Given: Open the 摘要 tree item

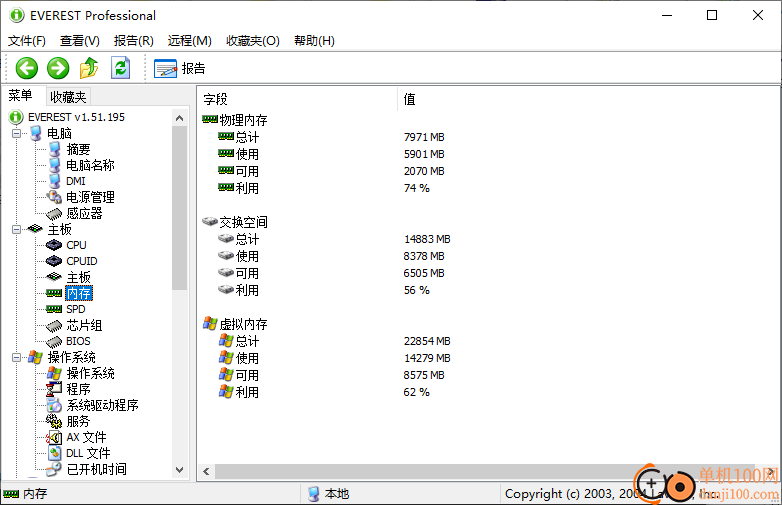Looking at the screenshot, I should point(78,149).
